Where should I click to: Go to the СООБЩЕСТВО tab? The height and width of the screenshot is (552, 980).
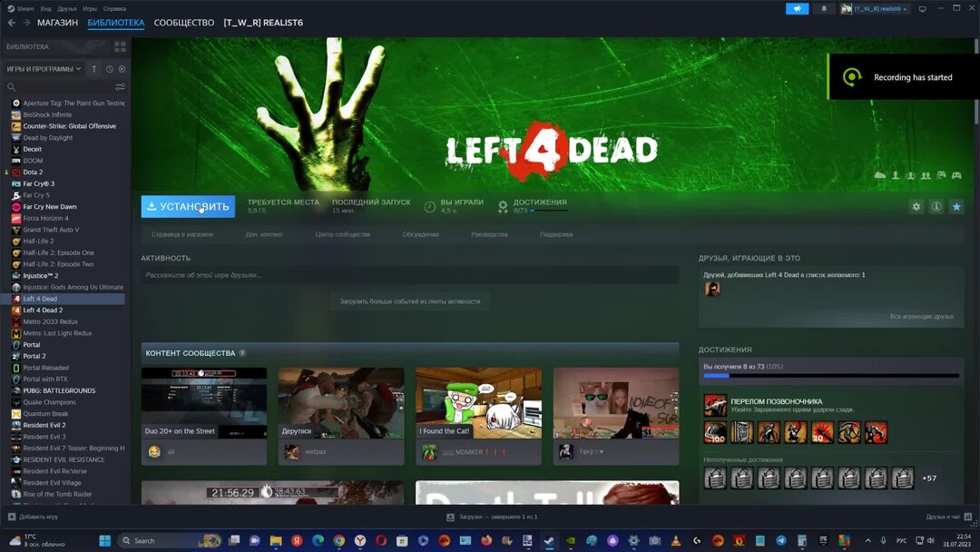click(183, 23)
